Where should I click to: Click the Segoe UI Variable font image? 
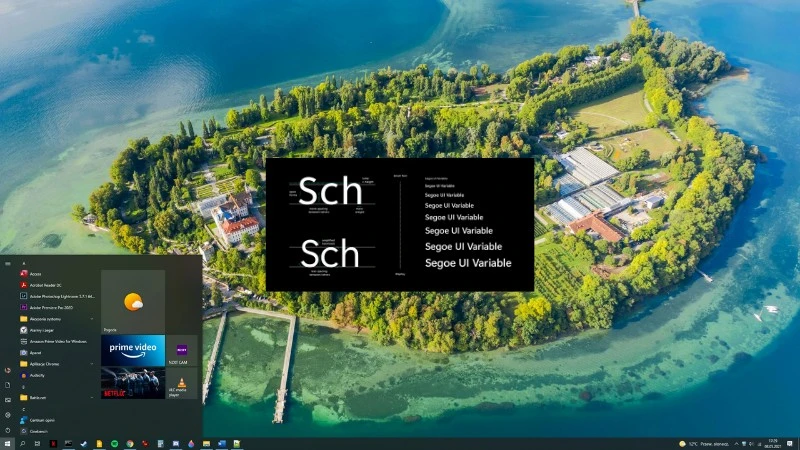pyautogui.click(x=400, y=224)
